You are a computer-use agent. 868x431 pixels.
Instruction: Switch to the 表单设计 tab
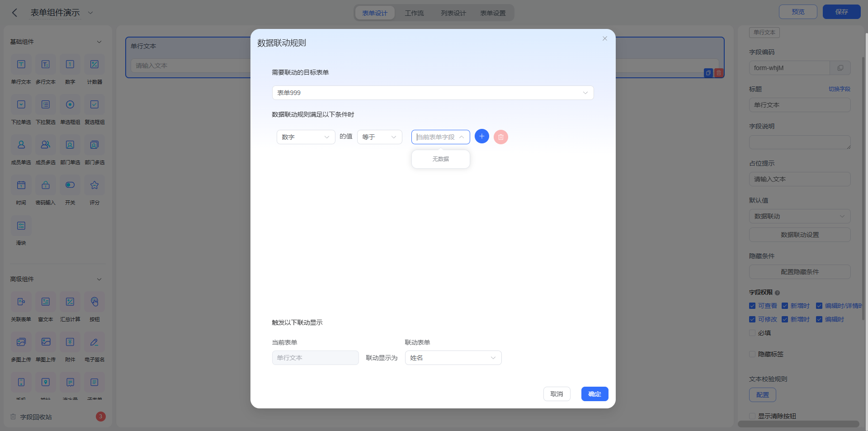coord(375,13)
